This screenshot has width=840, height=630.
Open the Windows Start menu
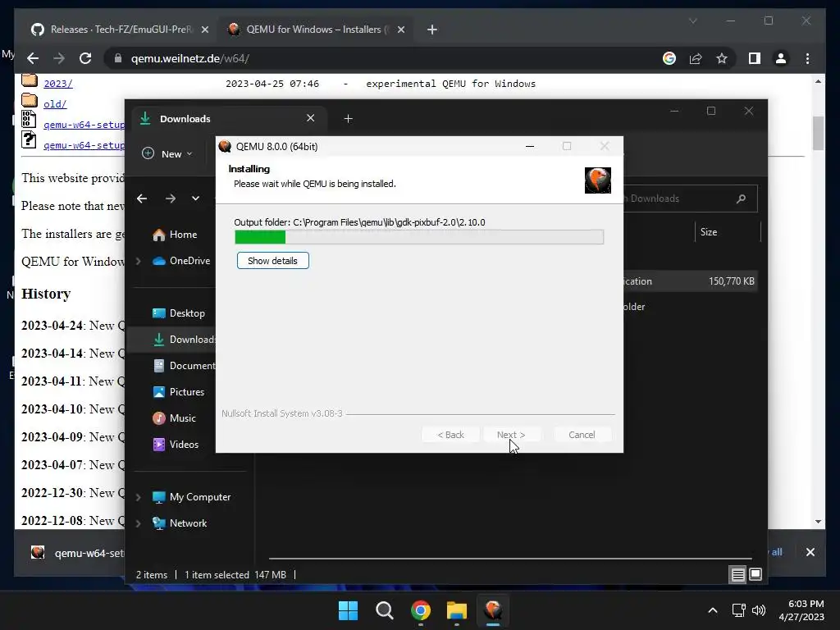(x=348, y=610)
